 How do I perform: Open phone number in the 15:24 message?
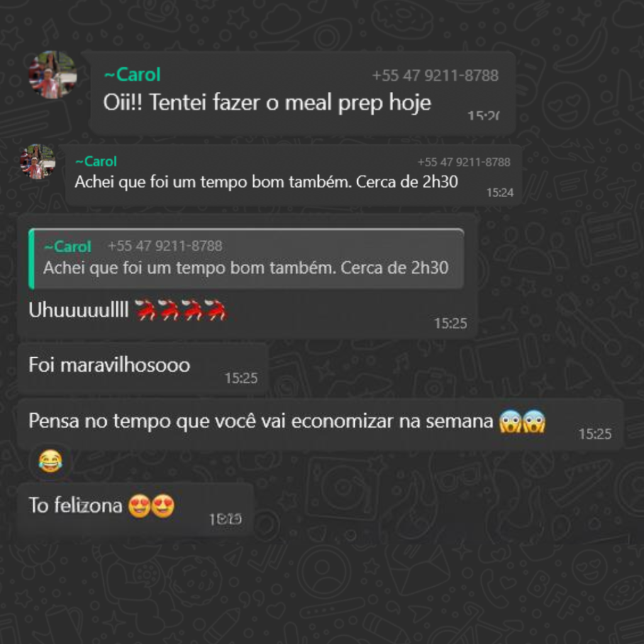(464, 162)
